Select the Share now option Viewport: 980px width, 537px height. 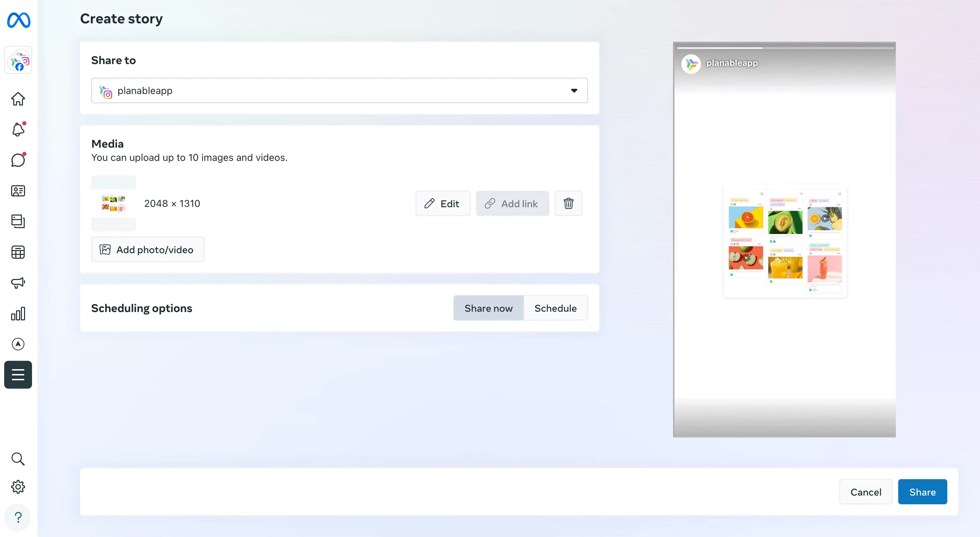pyautogui.click(x=488, y=308)
